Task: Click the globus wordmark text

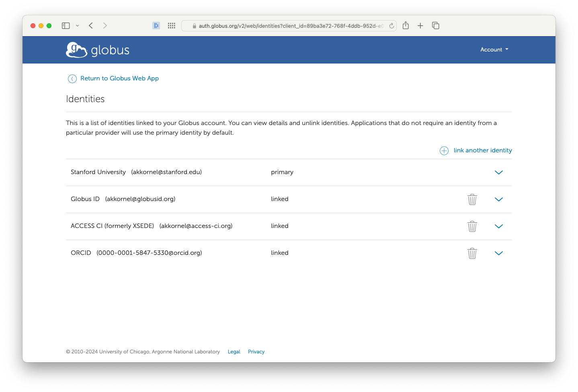Action: click(110, 51)
